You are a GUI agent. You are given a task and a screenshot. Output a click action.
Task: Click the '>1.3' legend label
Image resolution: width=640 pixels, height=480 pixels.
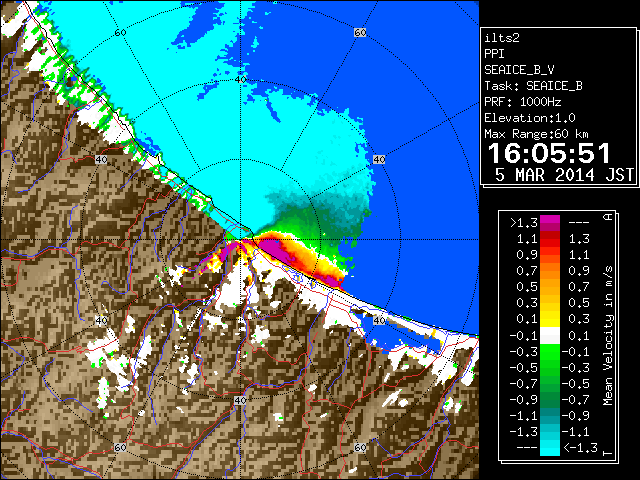[524, 223]
